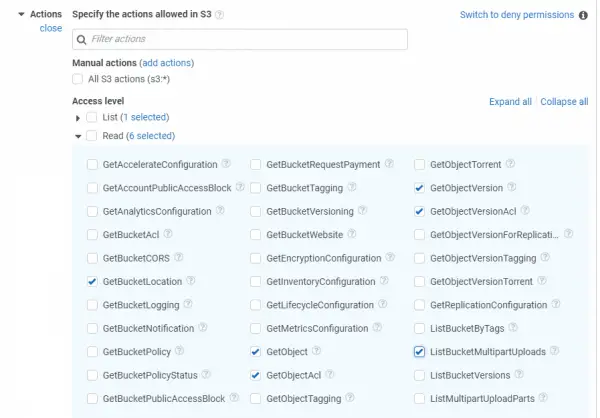Uncheck the GetObjectVersion checkbox
Viewport: 600px width, 418px height.
(x=419, y=188)
